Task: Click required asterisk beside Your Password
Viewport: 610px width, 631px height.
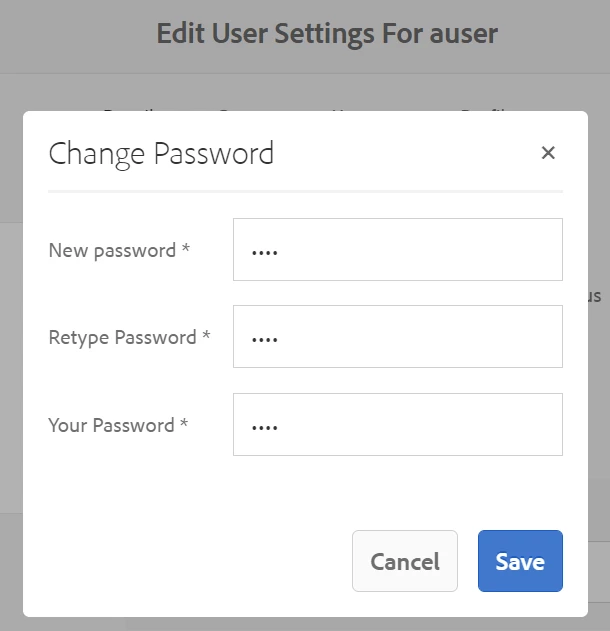Action: [x=184, y=422]
